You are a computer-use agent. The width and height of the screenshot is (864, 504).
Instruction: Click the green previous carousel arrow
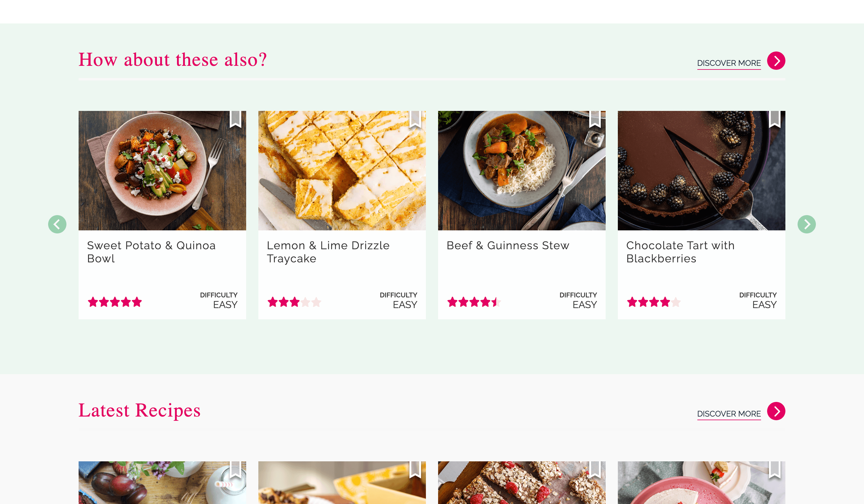pos(57,224)
